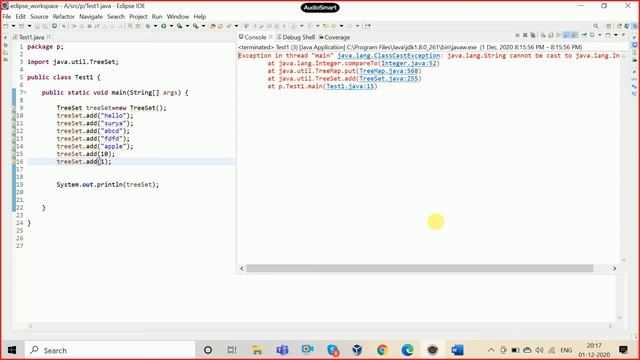Open the TreeMap.java:568 stack trace link

click(389, 71)
